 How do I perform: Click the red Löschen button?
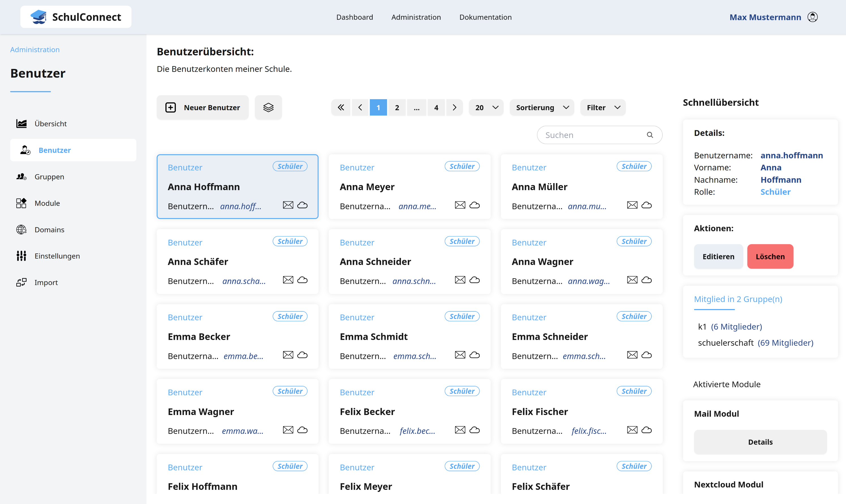click(x=770, y=257)
